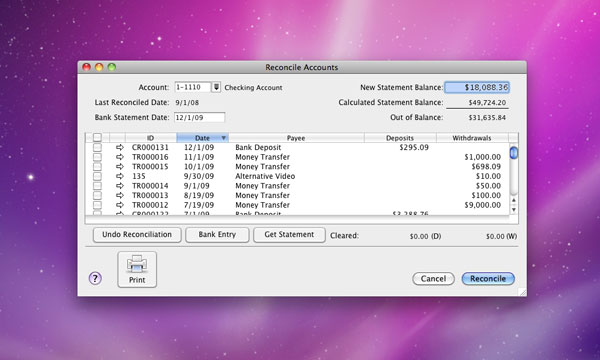Click the Get Statement button
The width and height of the screenshot is (600, 360).
click(x=289, y=235)
